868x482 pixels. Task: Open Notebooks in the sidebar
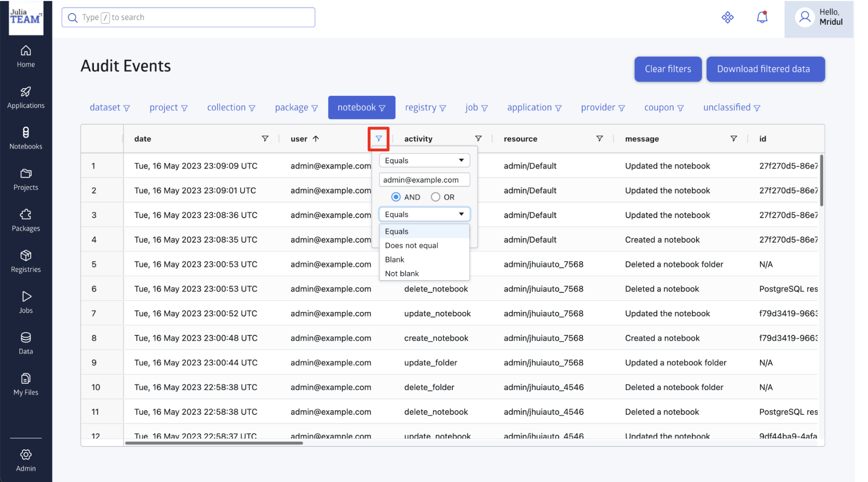click(x=26, y=138)
